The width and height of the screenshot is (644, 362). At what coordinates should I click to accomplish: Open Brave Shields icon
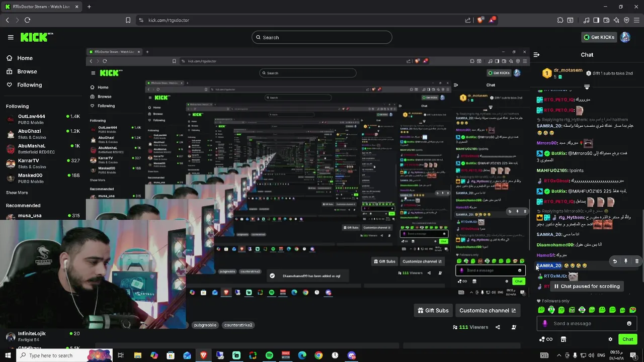coord(480,20)
